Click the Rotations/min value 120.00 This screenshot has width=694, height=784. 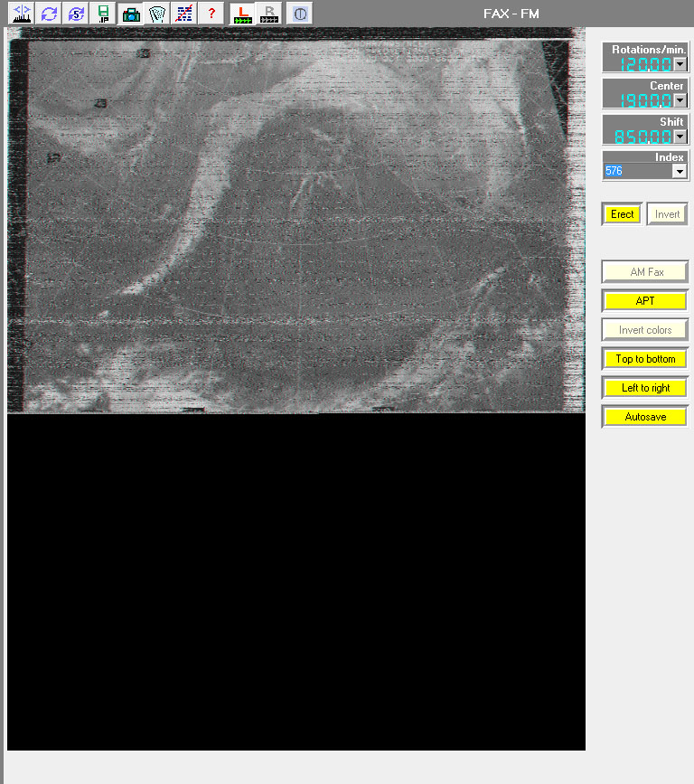pos(645,64)
